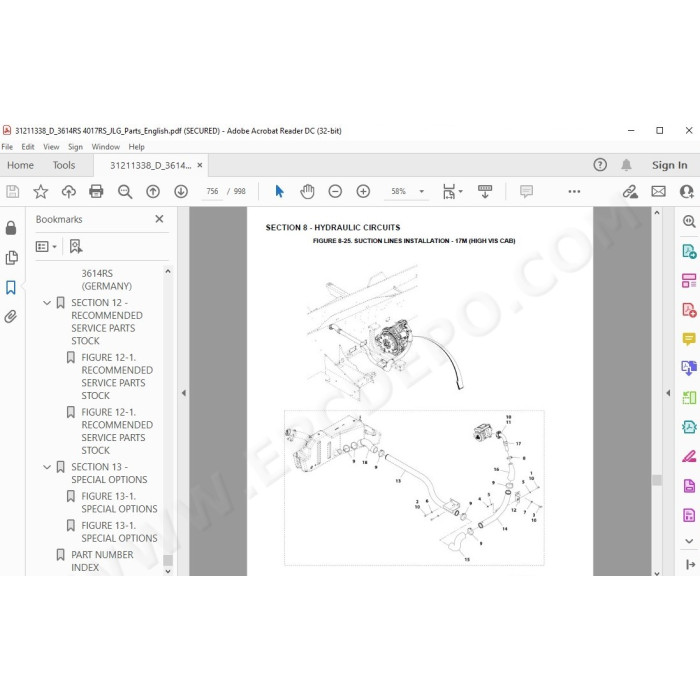700x700 pixels.
Task: Open the notifications bell
Action: point(626,165)
